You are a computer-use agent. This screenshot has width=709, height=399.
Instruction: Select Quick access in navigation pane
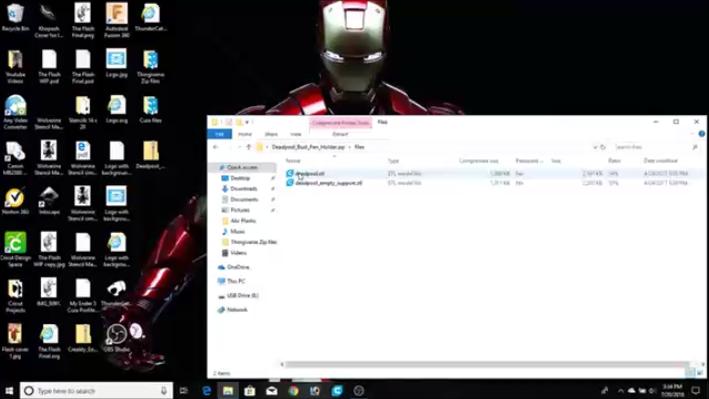coord(242,167)
